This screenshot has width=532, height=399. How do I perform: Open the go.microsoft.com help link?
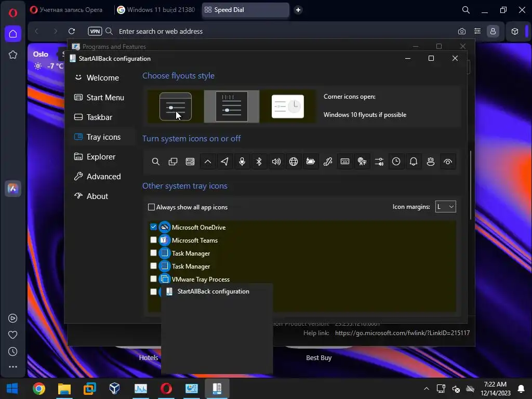[x=403, y=333]
